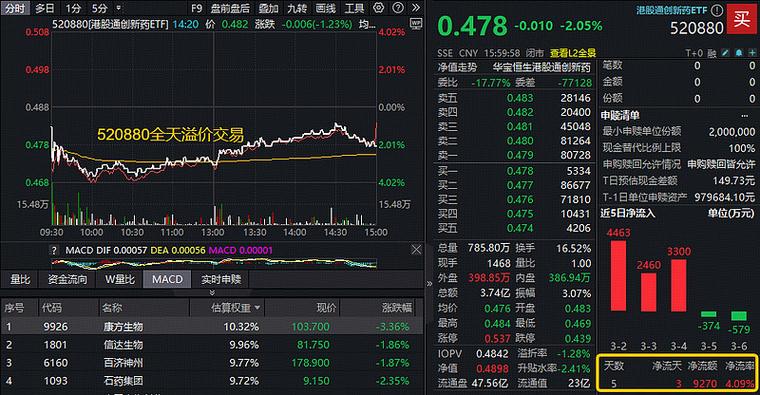760x395 pixels.
Task: Click the 委比 value -17.77%
Action: [x=491, y=82]
